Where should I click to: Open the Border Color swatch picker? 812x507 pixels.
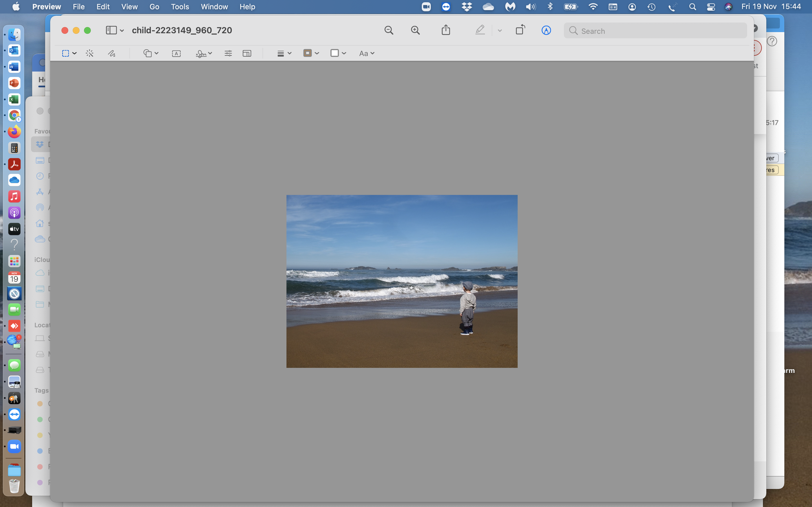tap(311, 53)
